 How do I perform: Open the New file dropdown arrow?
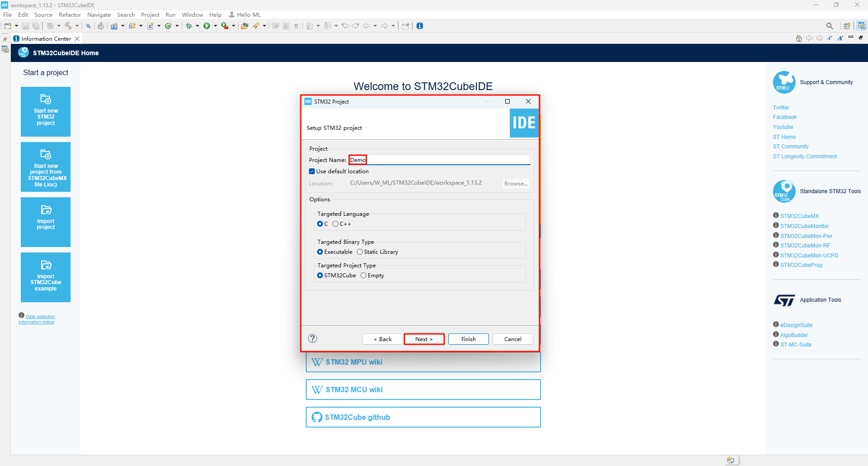point(16,26)
